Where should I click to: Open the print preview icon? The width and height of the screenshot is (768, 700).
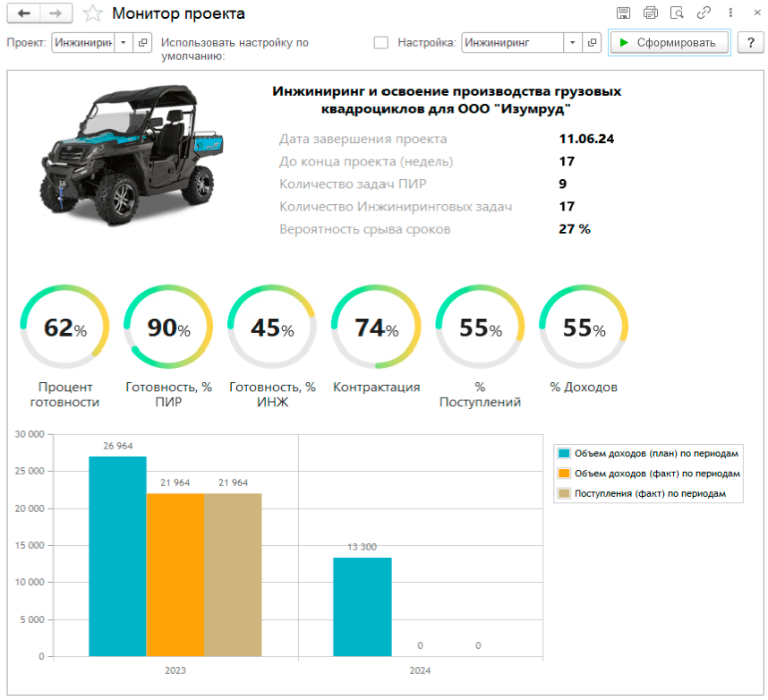tap(677, 13)
